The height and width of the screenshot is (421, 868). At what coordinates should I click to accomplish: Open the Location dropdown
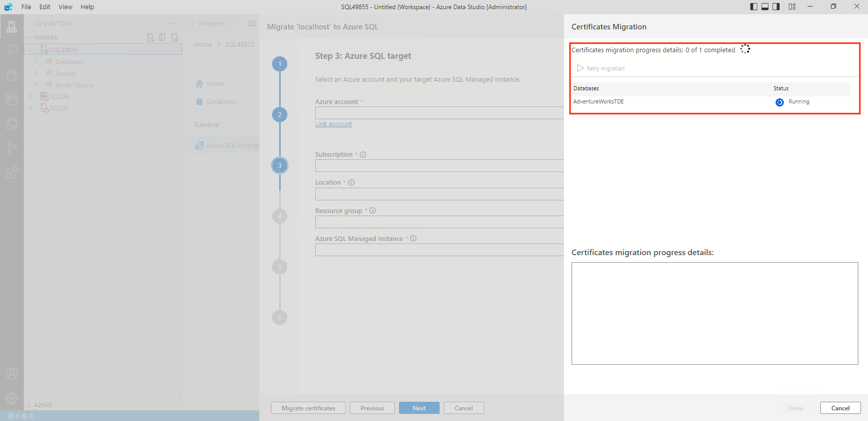[x=439, y=194]
